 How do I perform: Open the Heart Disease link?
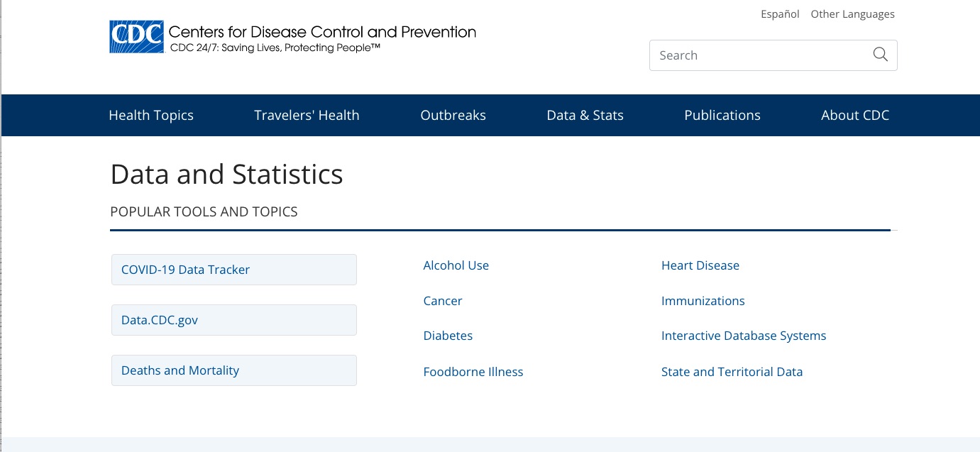click(700, 265)
